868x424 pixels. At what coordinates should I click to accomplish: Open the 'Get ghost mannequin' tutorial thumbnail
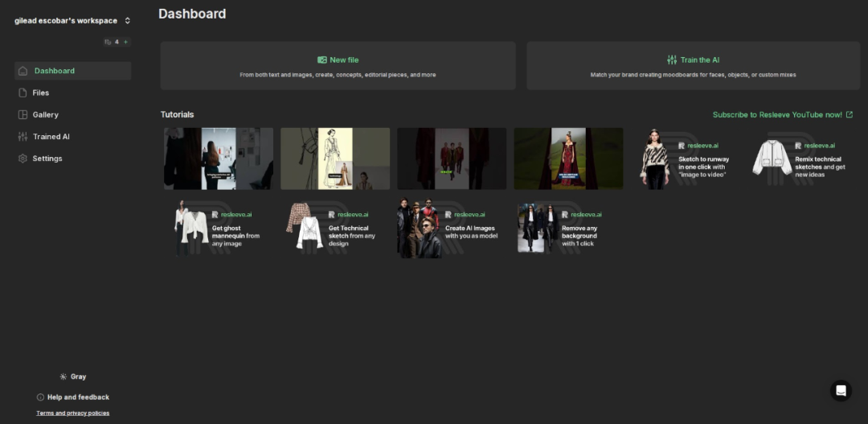[218, 229]
